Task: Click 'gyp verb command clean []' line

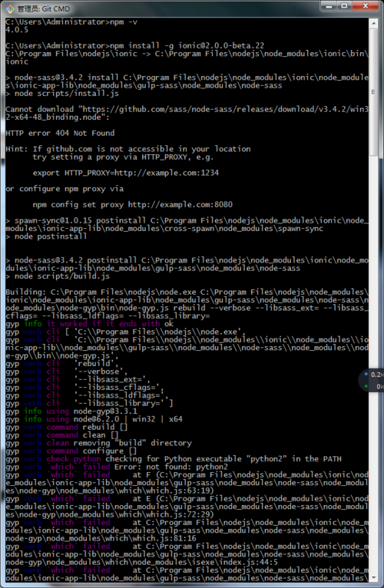Action: tap(62, 435)
